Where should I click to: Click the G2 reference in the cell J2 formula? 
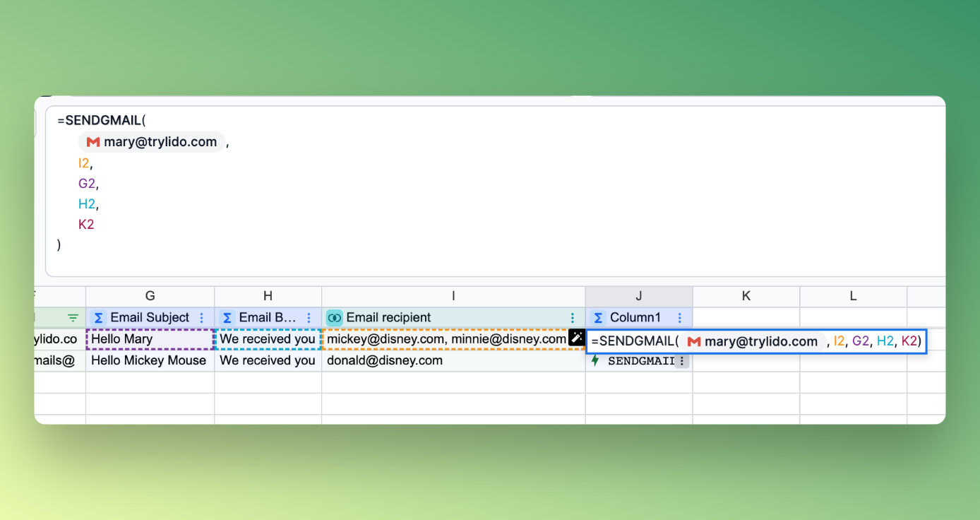[x=861, y=342]
